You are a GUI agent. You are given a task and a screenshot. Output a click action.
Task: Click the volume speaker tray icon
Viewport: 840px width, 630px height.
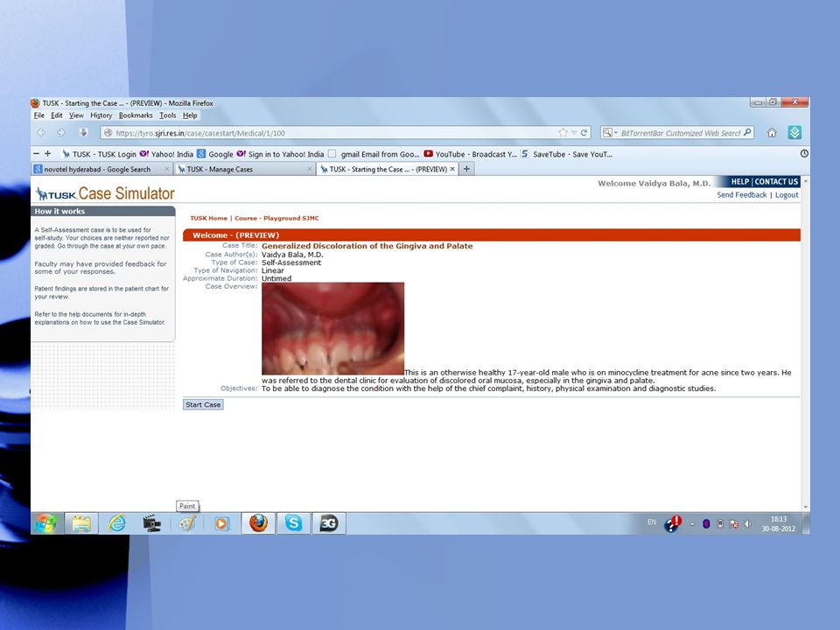pos(747,524)
